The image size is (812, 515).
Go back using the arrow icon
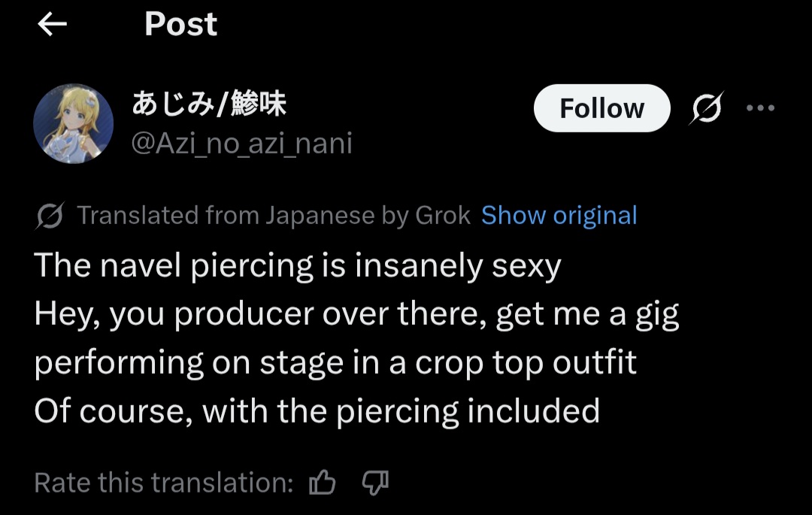[52, 25]
